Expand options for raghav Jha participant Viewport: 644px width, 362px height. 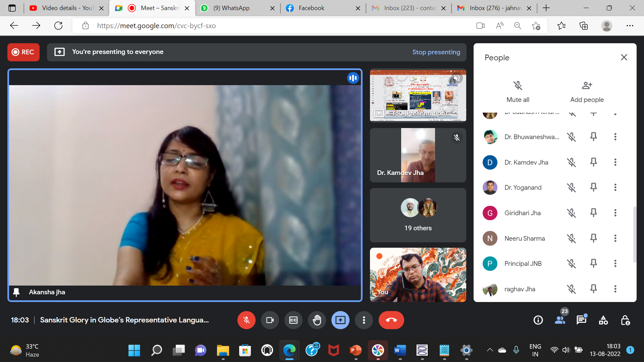click(615, 289)
